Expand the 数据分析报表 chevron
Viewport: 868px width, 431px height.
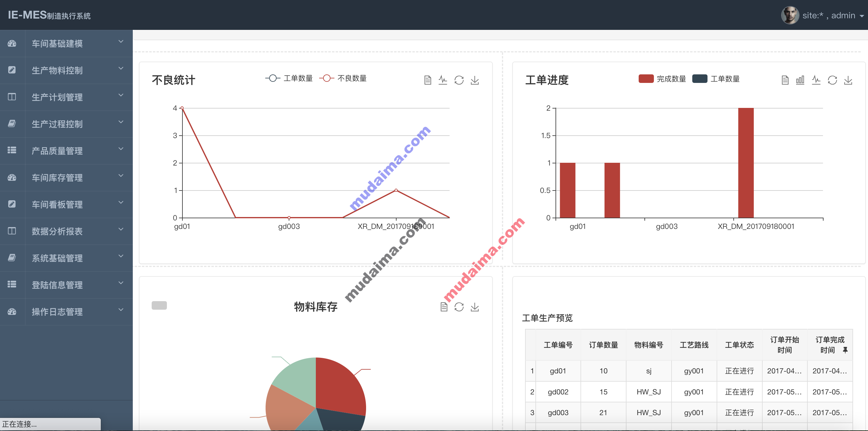coord(121,229)
